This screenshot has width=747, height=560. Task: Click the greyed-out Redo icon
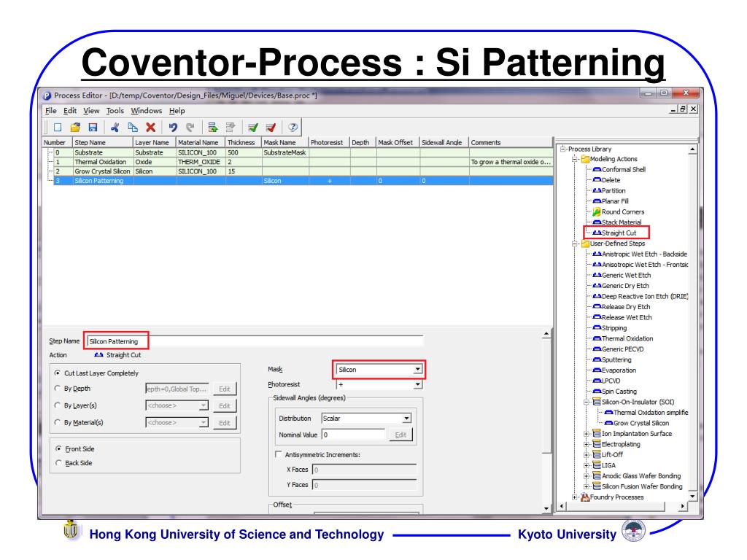[190, 128]
